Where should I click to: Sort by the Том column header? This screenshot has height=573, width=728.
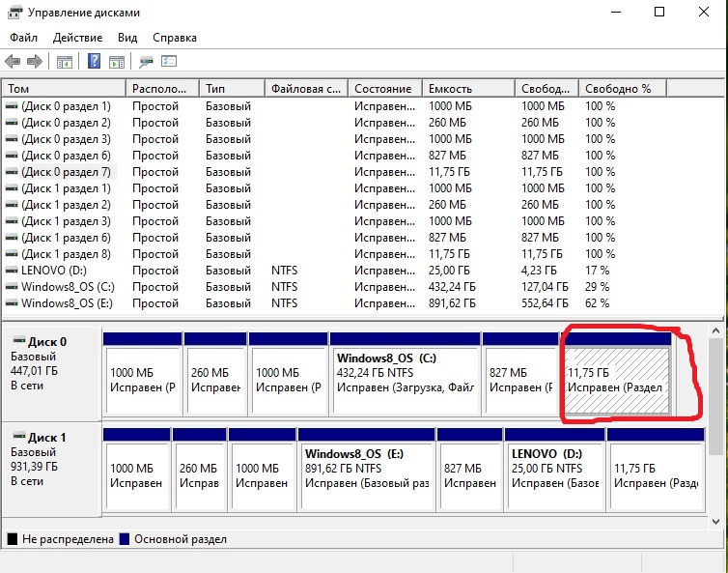point(58,88)
